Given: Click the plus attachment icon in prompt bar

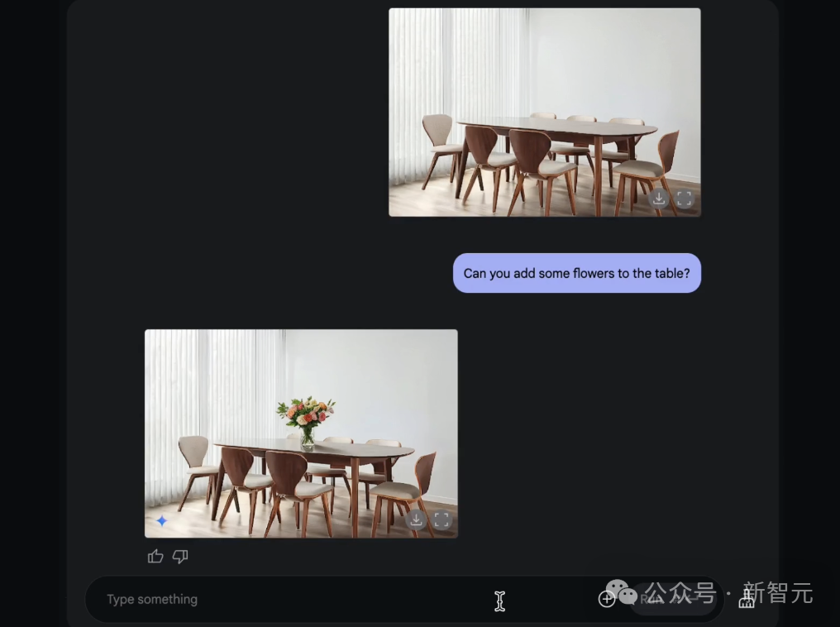Looking at the screenshot, I should pos(606,599).
